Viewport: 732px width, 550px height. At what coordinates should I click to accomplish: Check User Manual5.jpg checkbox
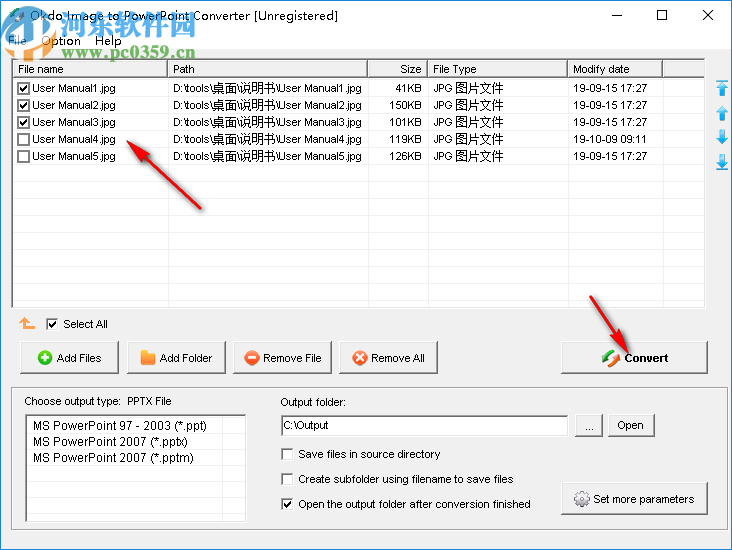tap(23, 156)
